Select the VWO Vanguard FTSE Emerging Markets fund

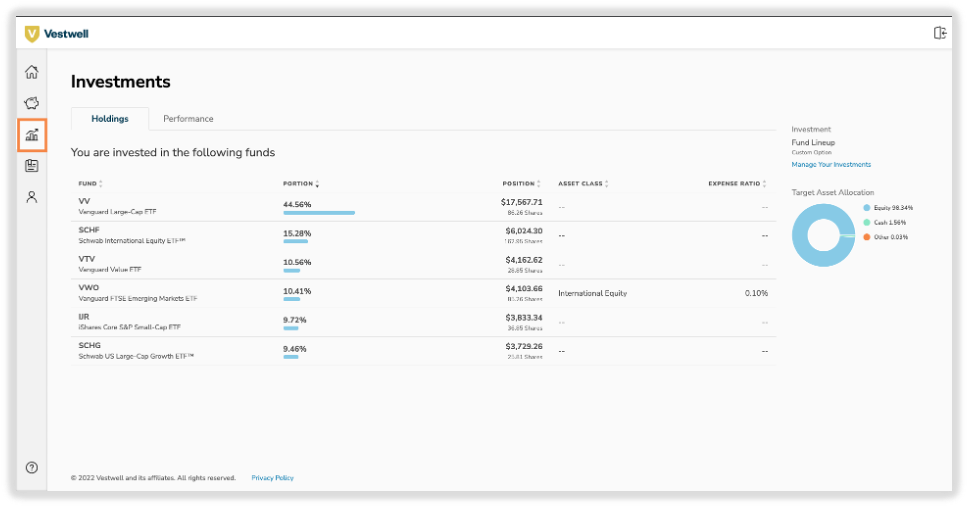point(138,293)
